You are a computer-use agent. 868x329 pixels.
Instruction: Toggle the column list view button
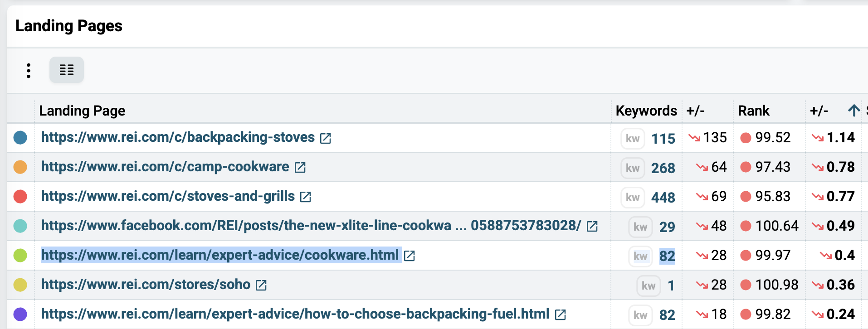coord(67,70)
